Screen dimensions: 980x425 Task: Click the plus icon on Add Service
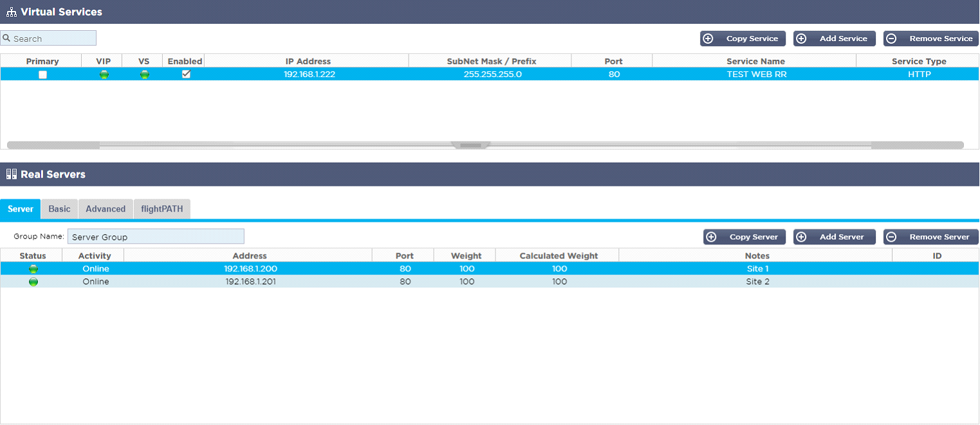coord(801,38)
